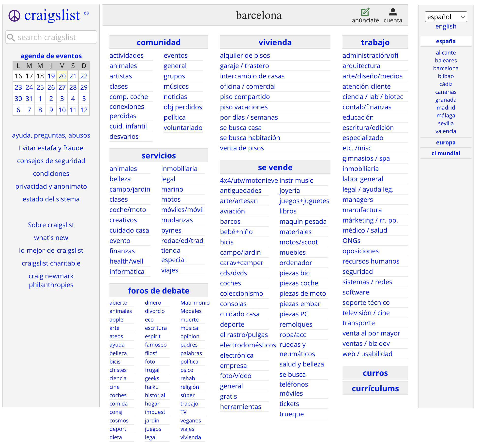The height and width of the screenshot is (448, 478).
Task: Open venta de pisos listings
Action: point(242,148)
